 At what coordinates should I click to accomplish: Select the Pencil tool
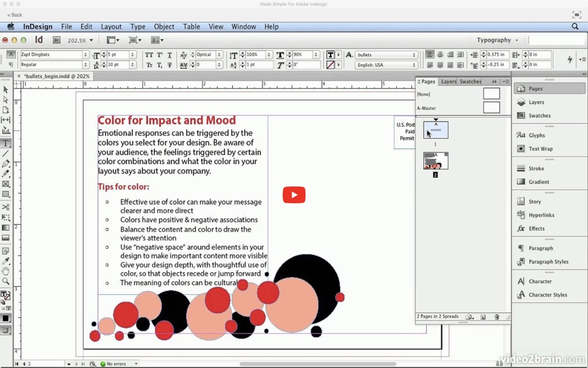6,174
